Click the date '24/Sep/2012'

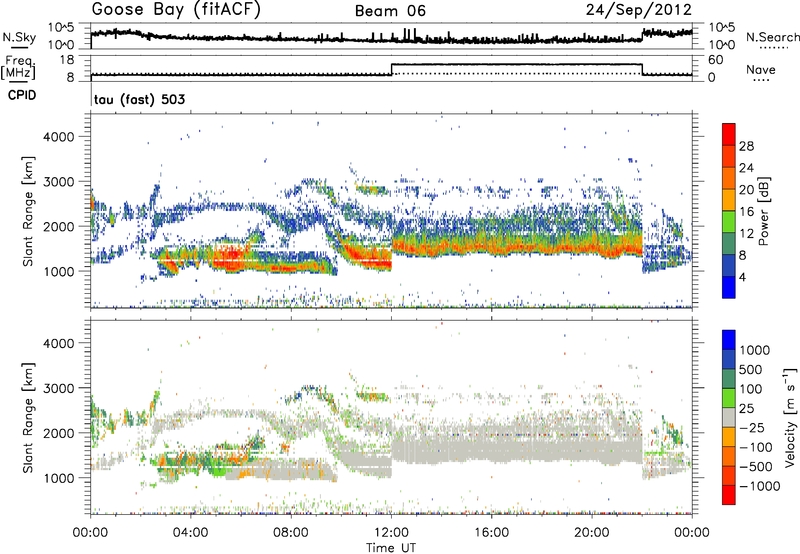click(x=639, y=10)
